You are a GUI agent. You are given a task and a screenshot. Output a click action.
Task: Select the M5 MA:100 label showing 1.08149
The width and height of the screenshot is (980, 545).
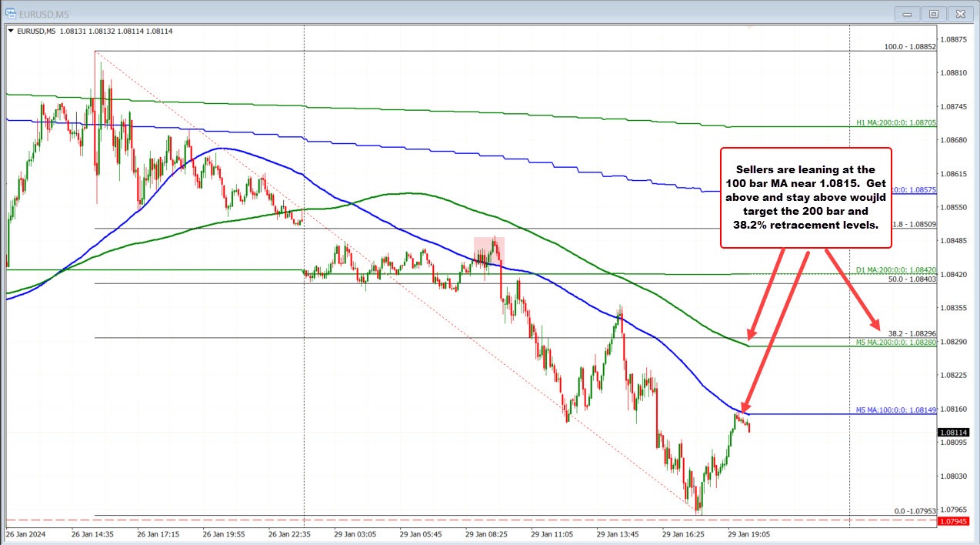pyautogui.click(x=894, y=410)
